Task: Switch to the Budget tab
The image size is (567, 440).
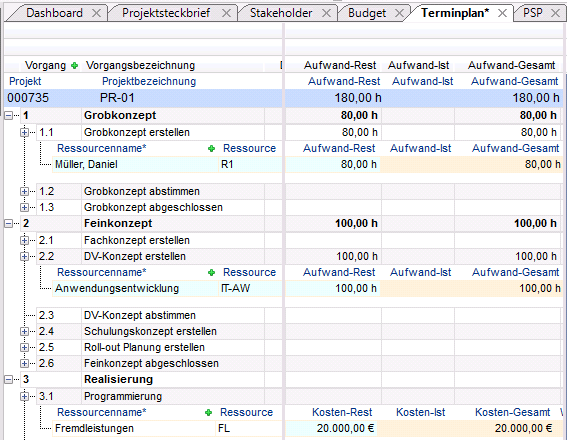Action: [367, 13]
